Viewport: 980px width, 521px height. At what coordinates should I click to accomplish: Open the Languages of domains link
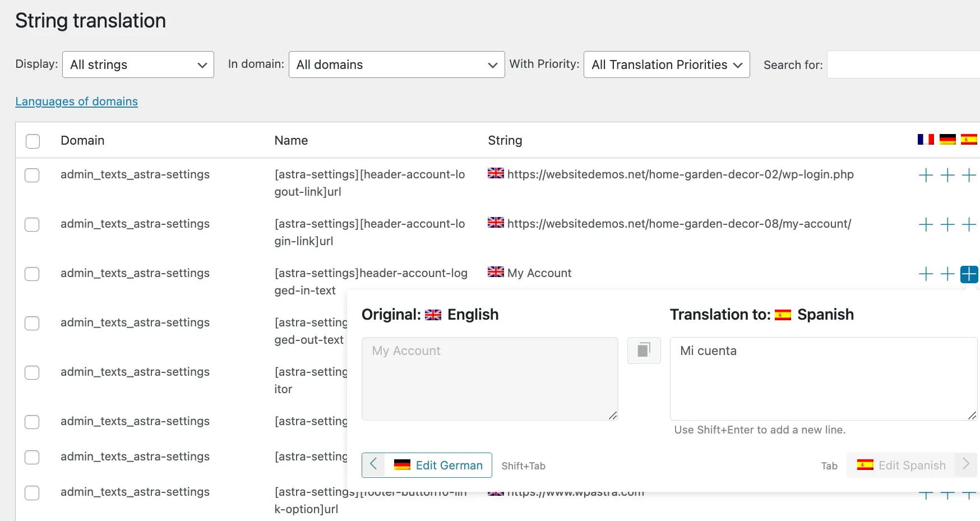[76, 101]
